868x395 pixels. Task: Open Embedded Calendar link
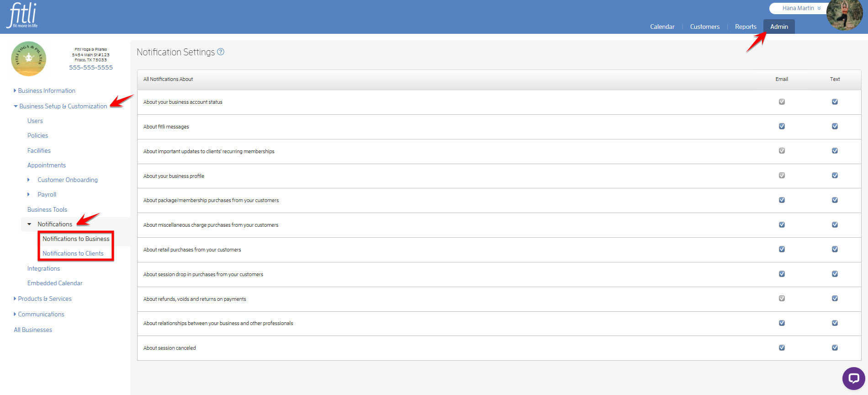[55, 283]
